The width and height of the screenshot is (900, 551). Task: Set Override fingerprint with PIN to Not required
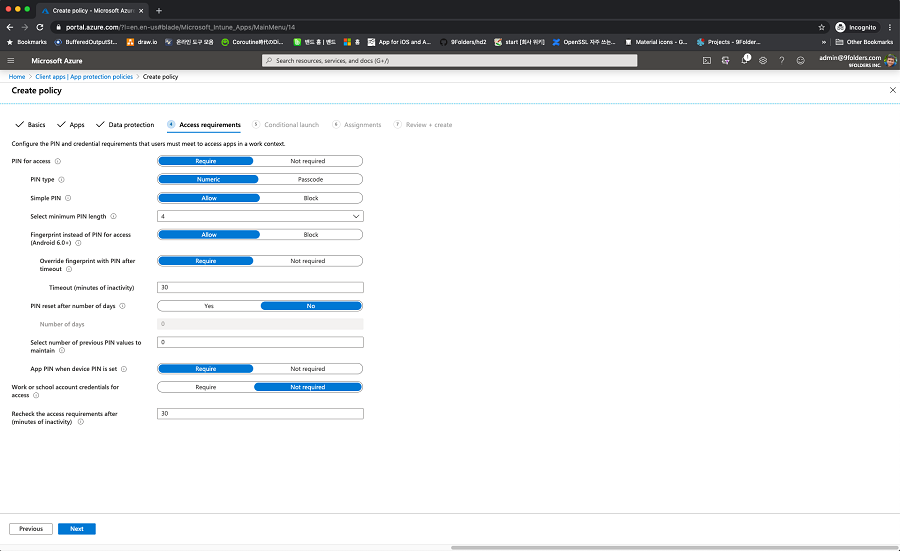[x=308, y=261]
